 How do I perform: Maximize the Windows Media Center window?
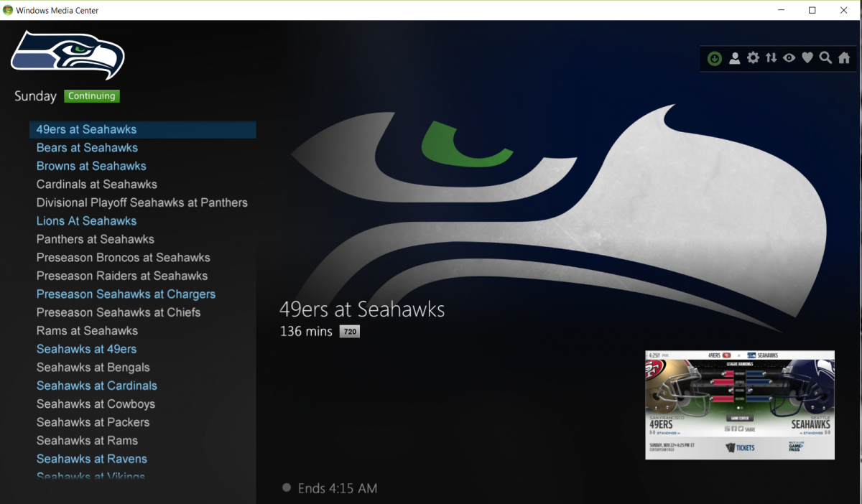pyautogui.click(x=812, y=10)
